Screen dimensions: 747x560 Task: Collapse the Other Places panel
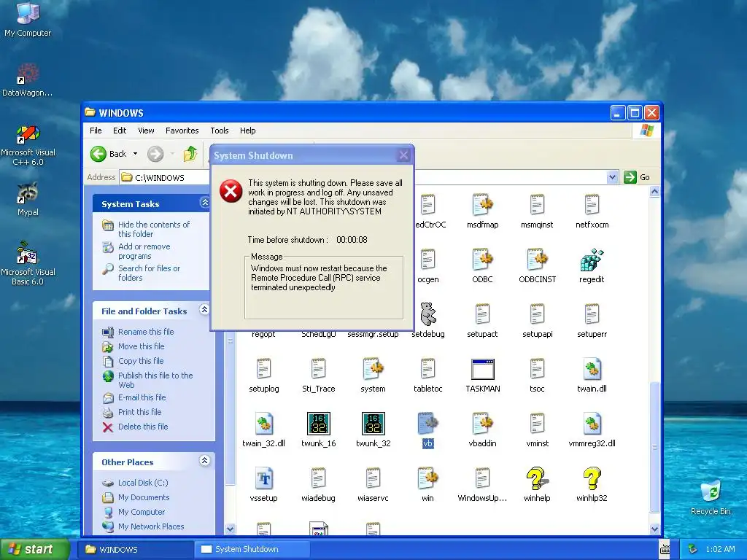pos(204,461)
